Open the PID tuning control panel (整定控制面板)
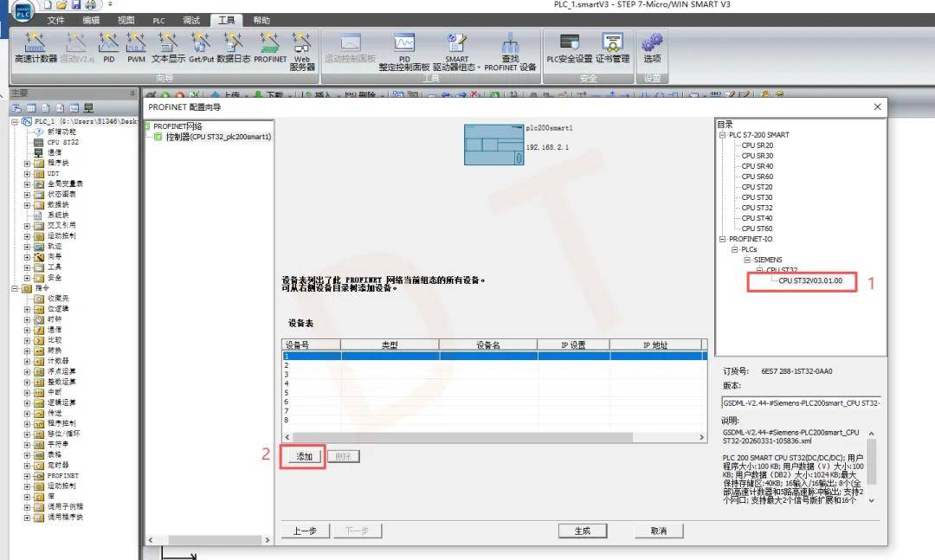 pyautogui.click(x=404, y=52)
